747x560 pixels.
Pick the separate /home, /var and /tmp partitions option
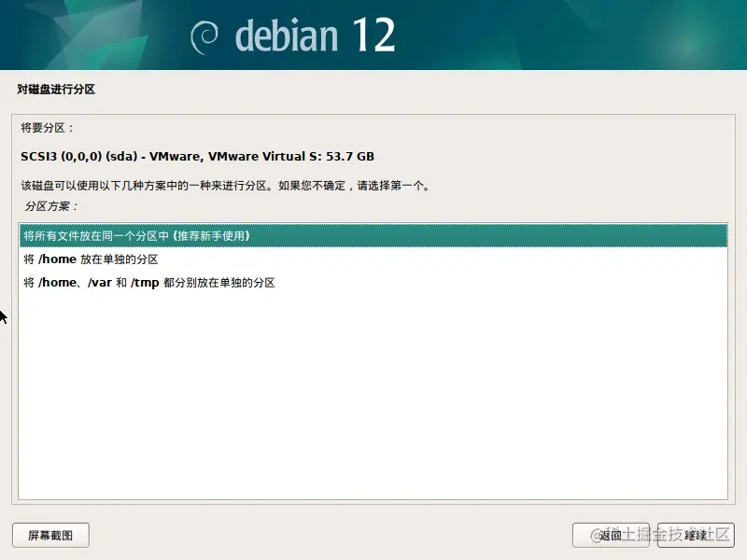pos(373,283)
